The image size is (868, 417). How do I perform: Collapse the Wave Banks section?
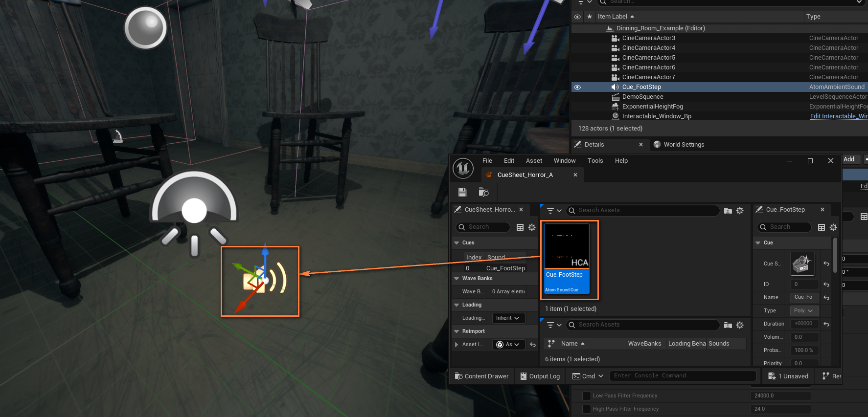pos(457,279)
